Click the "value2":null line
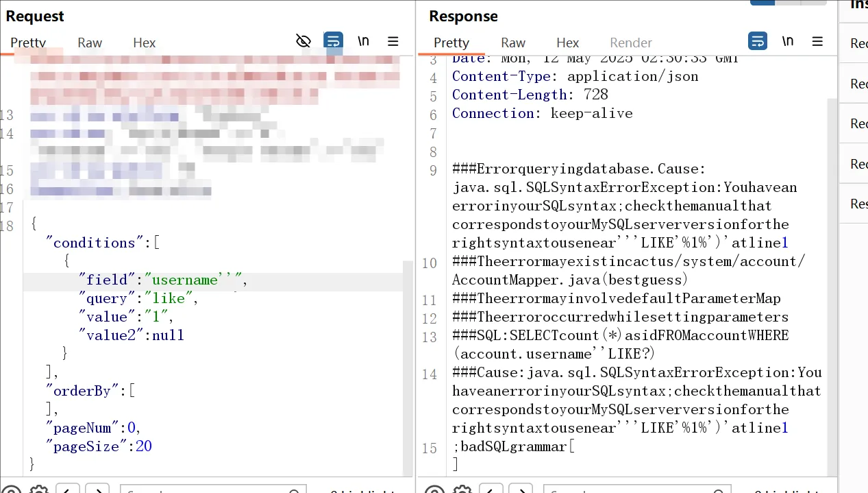868x493 pixels. [131, 335]
